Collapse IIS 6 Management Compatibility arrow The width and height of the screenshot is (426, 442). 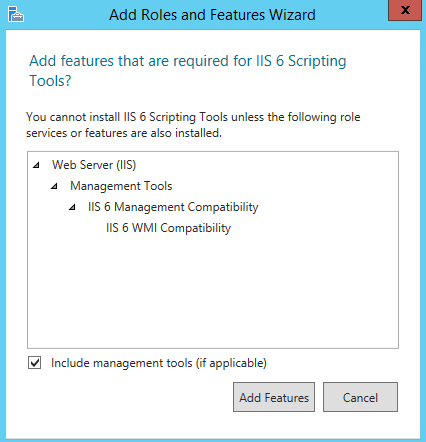point(72,207)
